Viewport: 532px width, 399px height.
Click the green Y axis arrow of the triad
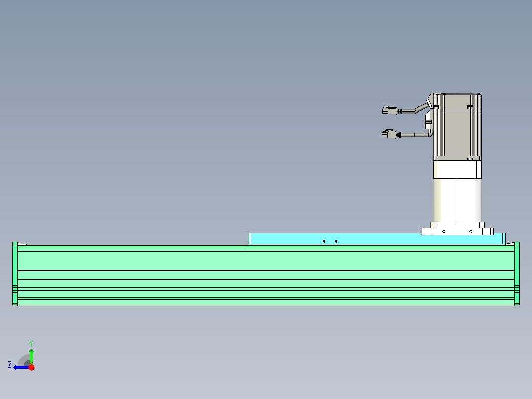[x=31, y=356]
